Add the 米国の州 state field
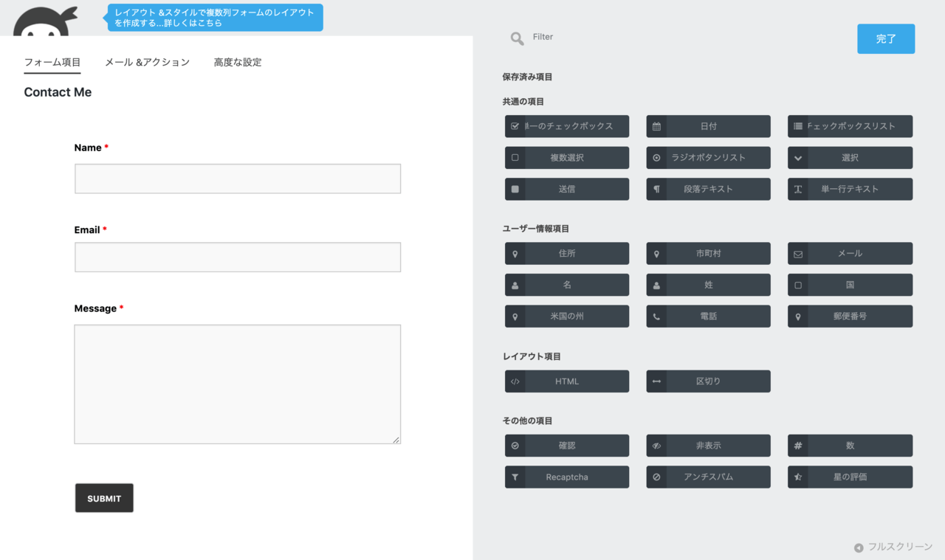This screenshot has width=945, height=560. point(567,317)
